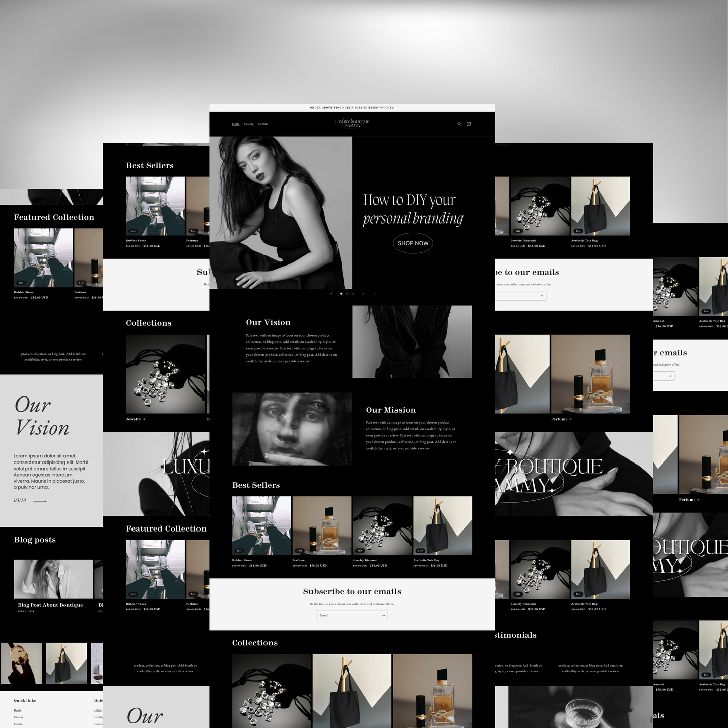Open Jewelry Diamond photo in center Best Sellers

point(382,525)
